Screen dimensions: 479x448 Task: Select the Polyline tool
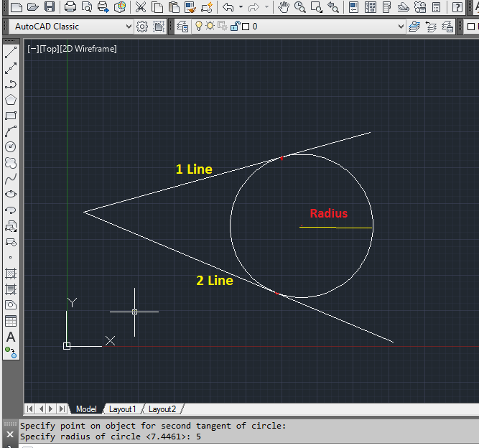[11, 84]
